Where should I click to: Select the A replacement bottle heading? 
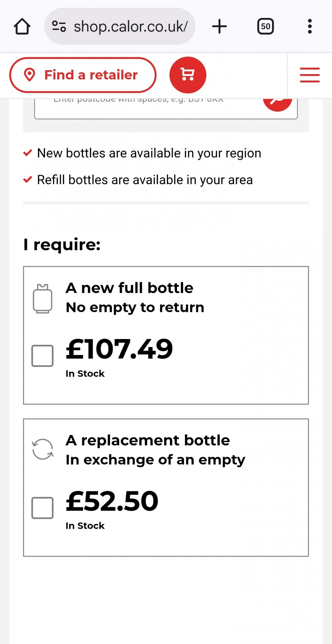click(148, 440)
